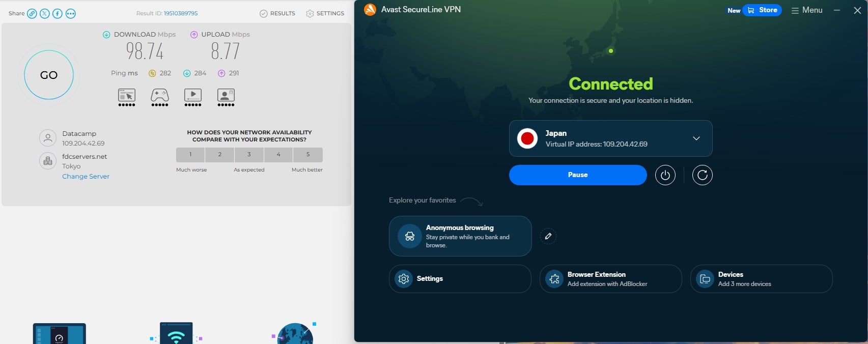868x344 pixels.
Task: Rate network availability as 2
Action: (220, 154)
